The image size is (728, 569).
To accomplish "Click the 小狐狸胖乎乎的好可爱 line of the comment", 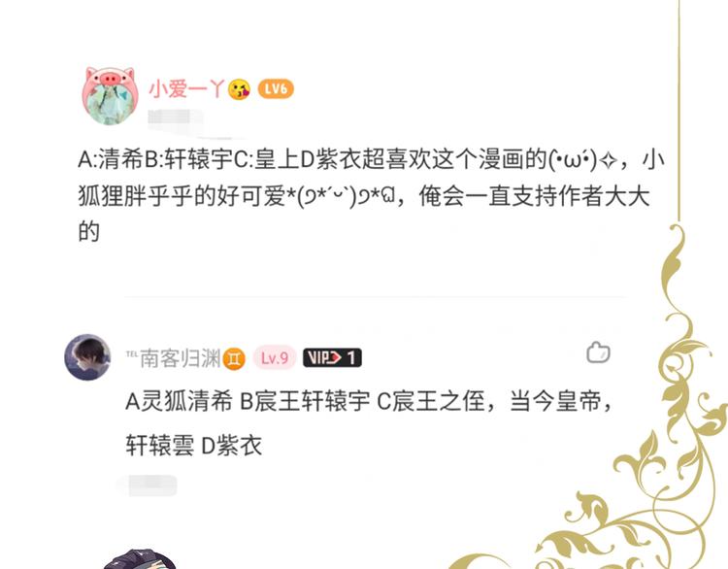I will (364, 196).
